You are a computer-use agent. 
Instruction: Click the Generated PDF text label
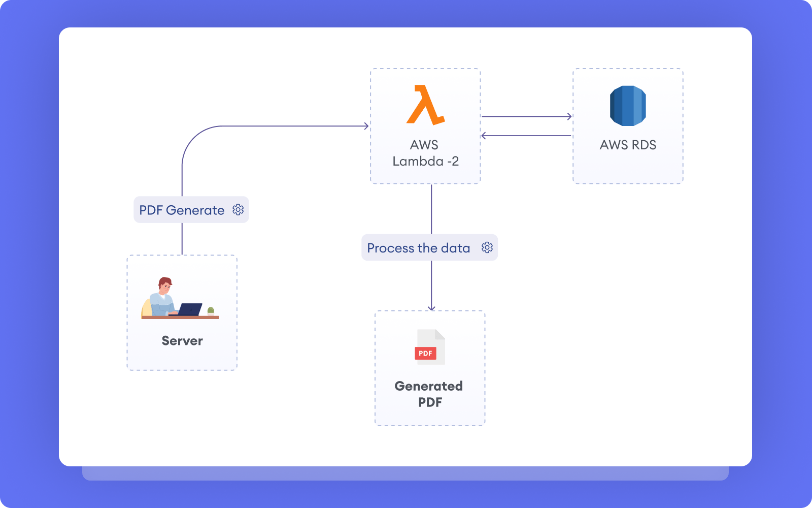point(429,394)
